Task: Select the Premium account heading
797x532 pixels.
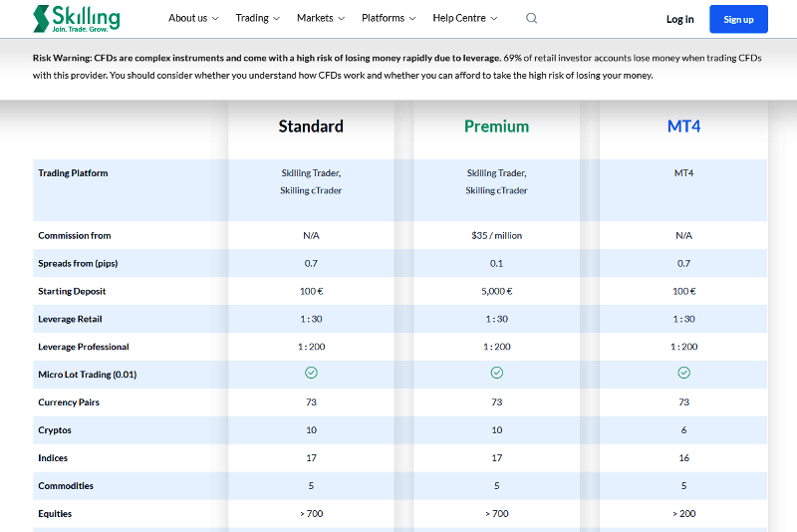Action: tap(496, 126)
